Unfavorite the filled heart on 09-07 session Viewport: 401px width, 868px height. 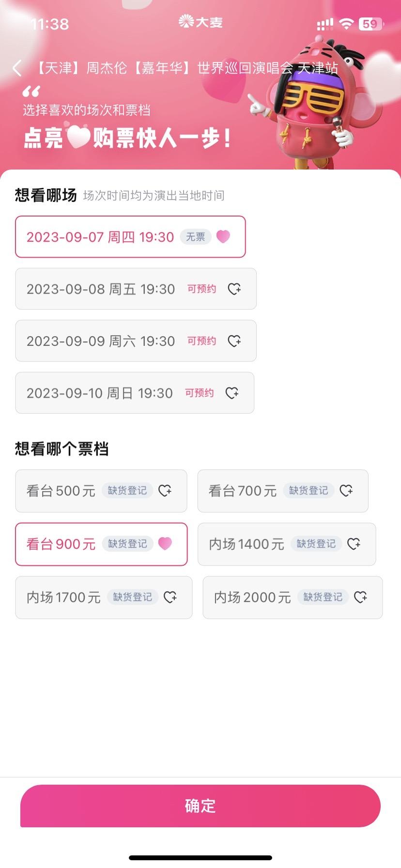click(223, 236)
